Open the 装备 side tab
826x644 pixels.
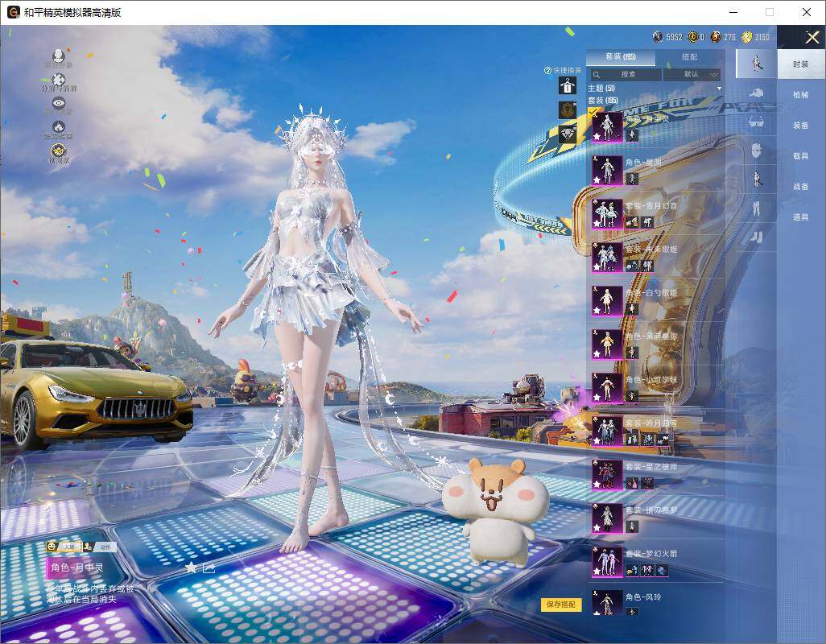tap(801, 126)
